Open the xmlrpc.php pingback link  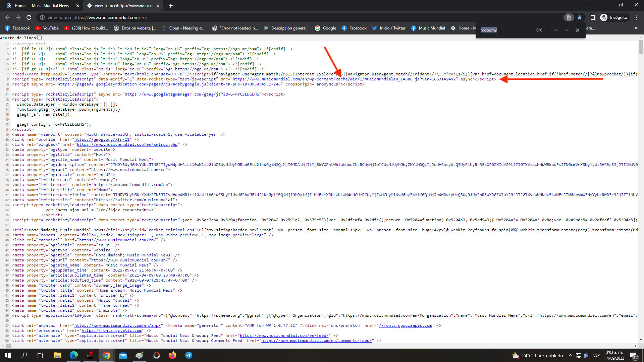pos(127,144)
